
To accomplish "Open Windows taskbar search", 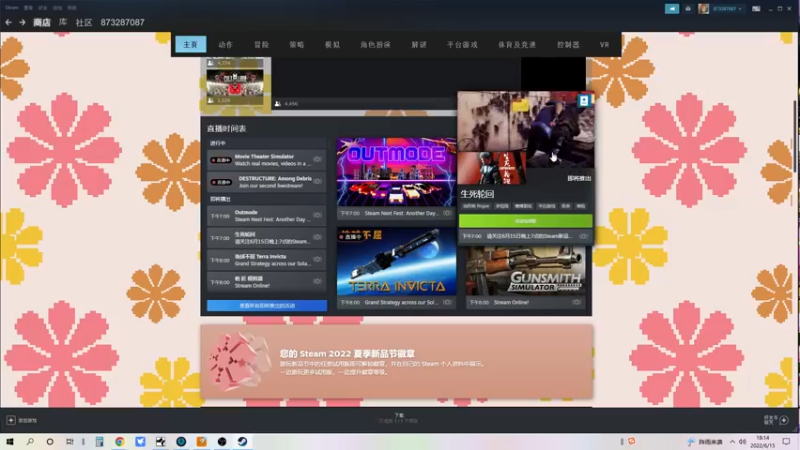I will click(30, 442).
